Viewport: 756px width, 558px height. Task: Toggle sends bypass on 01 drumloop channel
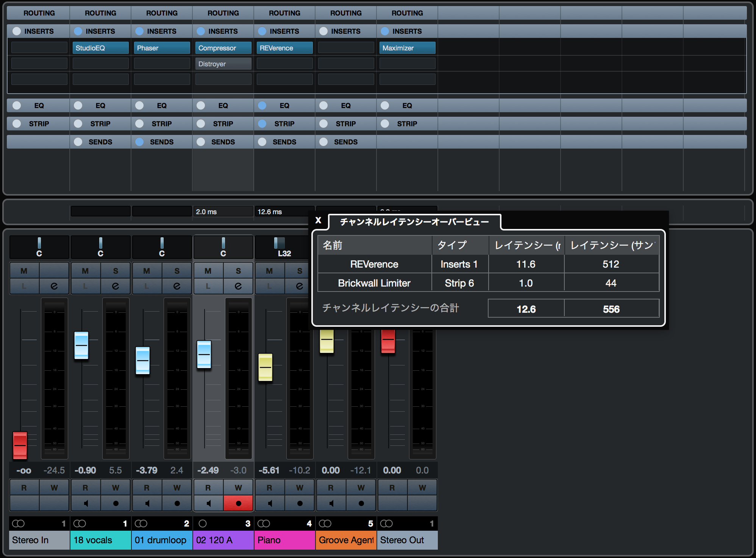139,142
